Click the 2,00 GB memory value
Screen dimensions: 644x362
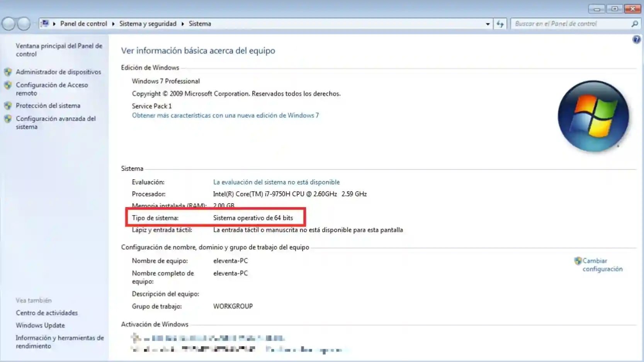[224, 206]
